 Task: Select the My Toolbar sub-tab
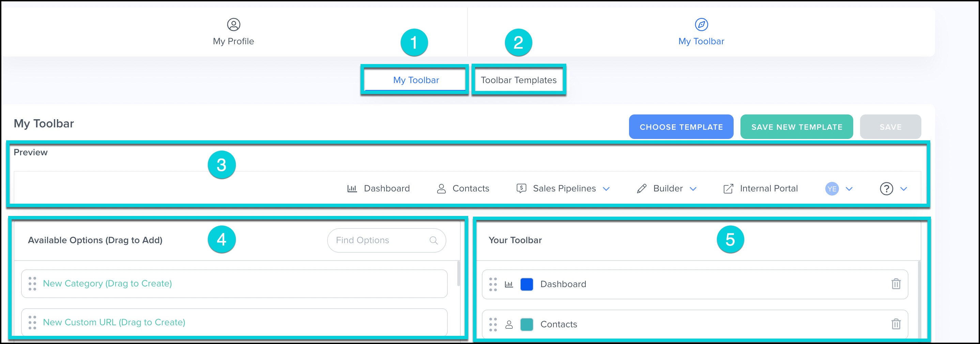point(415,80)
